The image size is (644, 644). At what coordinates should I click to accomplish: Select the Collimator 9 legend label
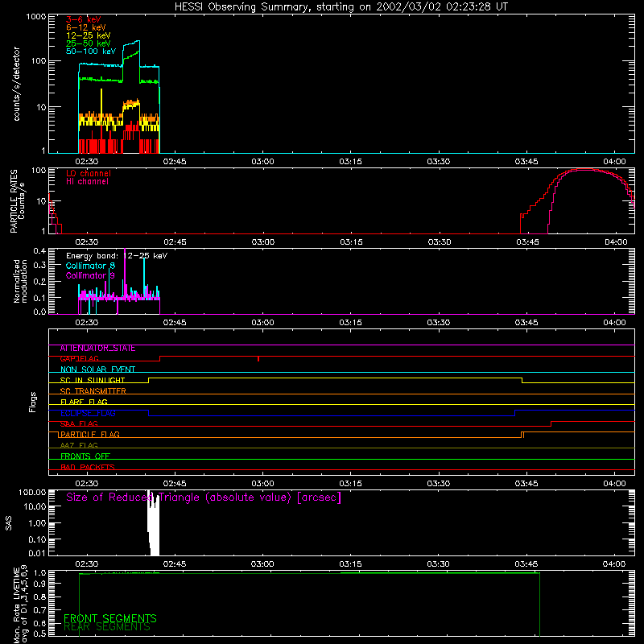(x=90, y=275)
